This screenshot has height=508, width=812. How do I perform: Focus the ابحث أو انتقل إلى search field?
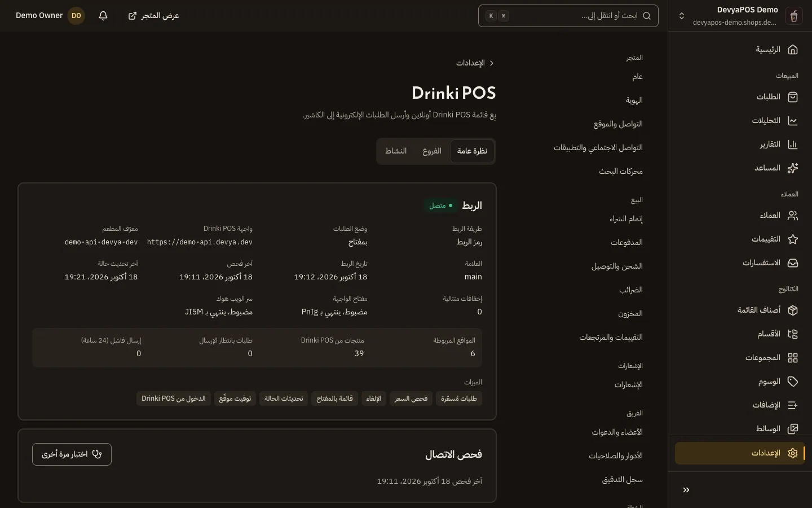[568, 16]
